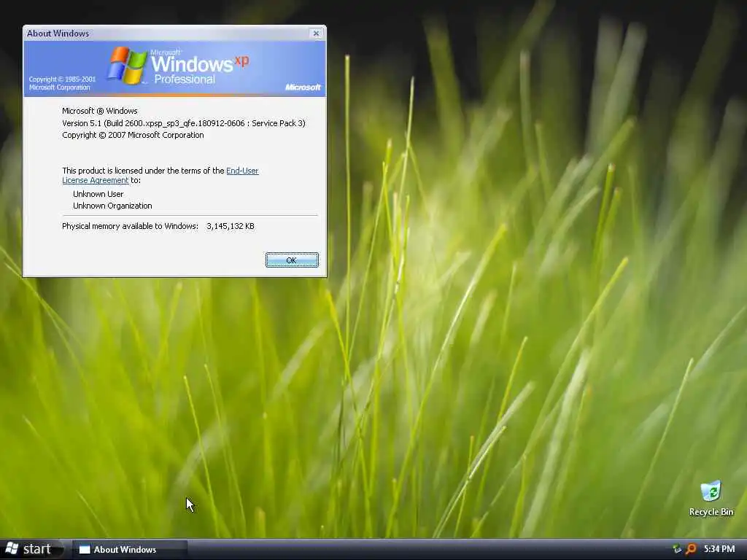Click OK in the About Windows dialog
747x560 pixels.
[x=292, y=260]
